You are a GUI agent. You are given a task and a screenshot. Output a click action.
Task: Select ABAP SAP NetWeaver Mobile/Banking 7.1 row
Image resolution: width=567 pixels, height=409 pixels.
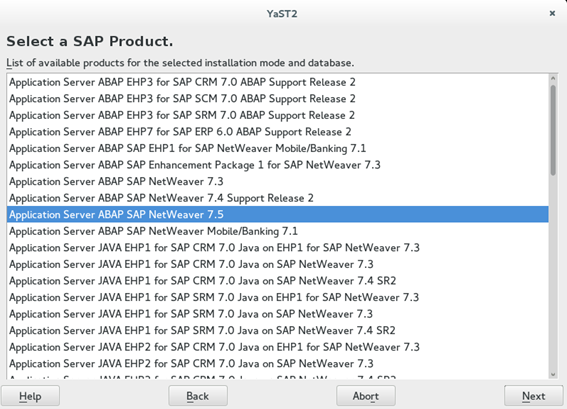[278, 231]
